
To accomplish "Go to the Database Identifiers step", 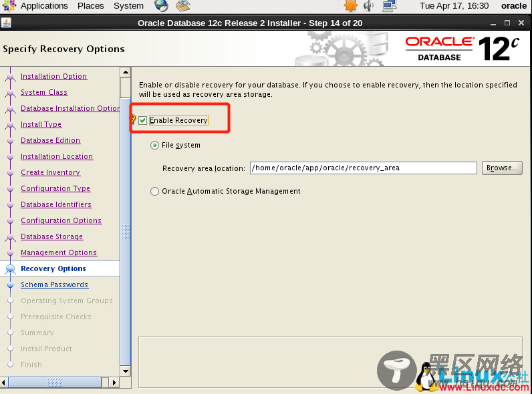I will [56, 204].
